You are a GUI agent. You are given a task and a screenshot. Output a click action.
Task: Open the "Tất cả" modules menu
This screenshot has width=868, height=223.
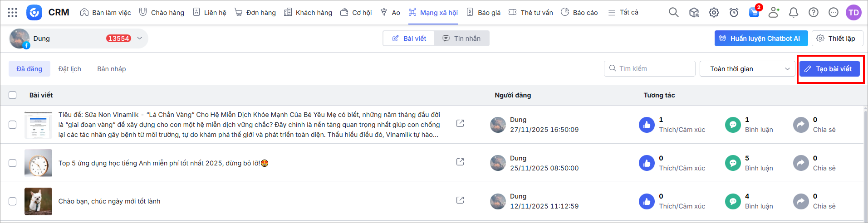[624, 13]
